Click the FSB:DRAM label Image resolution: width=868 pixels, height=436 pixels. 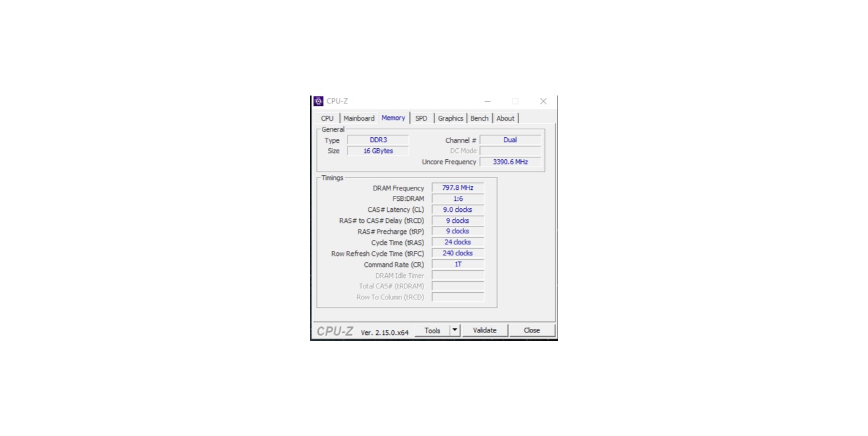coord(408,198)
